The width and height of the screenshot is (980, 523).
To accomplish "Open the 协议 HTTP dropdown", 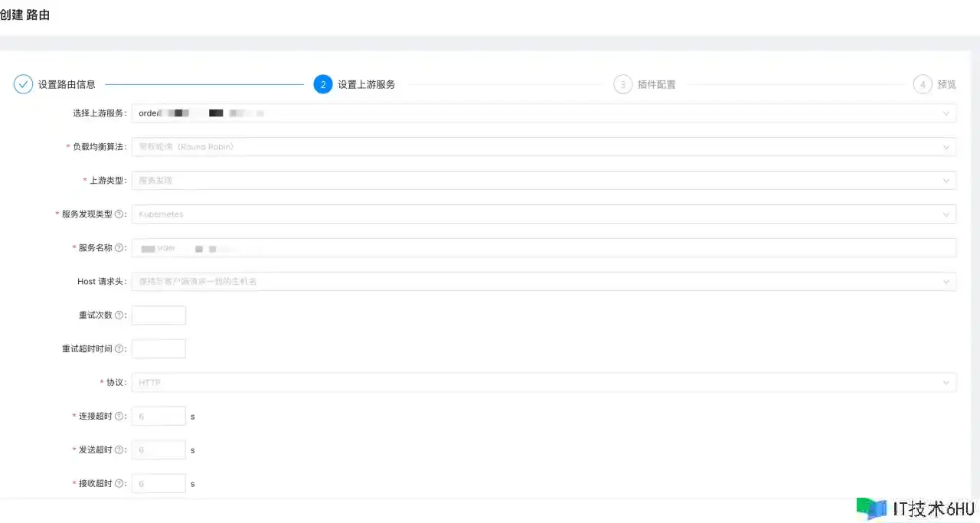I will tap(544, 383).
